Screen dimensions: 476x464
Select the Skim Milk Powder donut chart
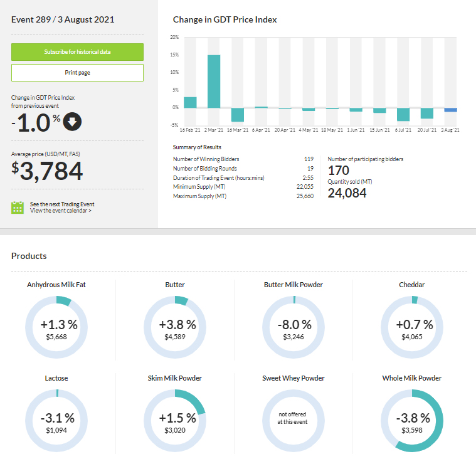tap(175, 421)
